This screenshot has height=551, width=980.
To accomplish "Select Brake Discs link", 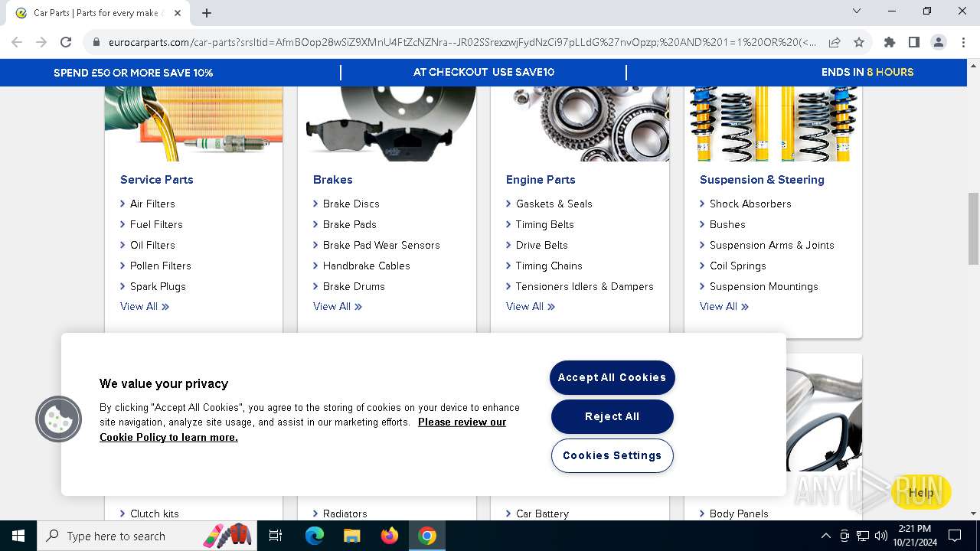I will 351,204.
